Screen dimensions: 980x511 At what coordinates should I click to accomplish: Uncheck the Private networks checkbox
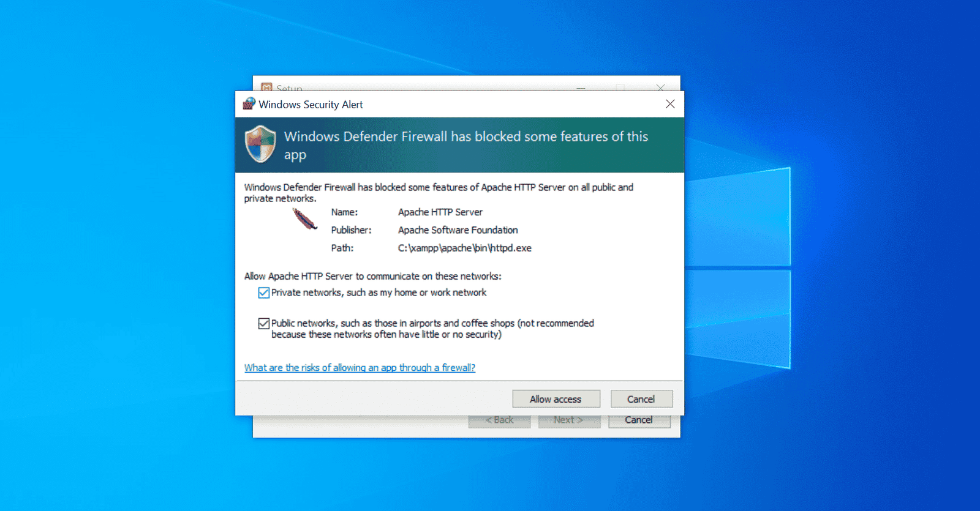pos(264,293)
